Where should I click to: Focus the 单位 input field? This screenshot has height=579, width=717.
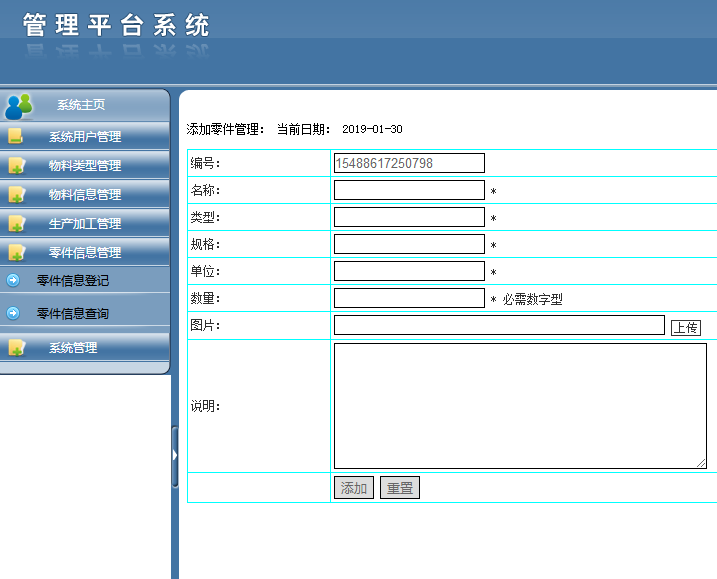coord(409,271)
